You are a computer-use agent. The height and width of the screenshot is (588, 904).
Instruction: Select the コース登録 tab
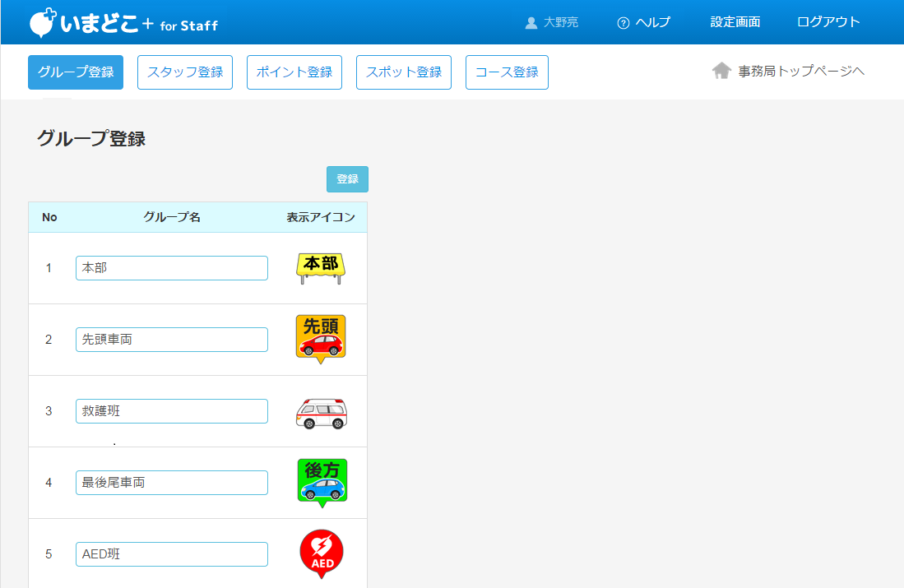(x=507, y=72)
